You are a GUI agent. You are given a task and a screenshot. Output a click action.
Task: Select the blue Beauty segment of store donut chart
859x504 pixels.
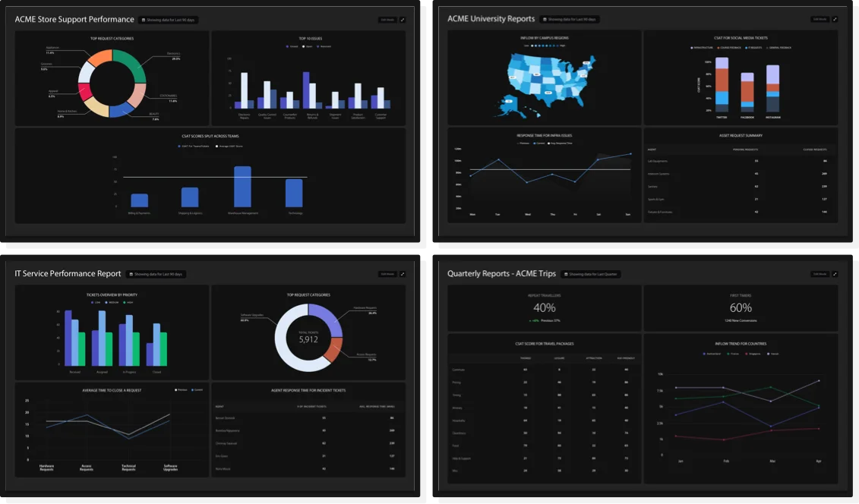click(x=121, y=111)
